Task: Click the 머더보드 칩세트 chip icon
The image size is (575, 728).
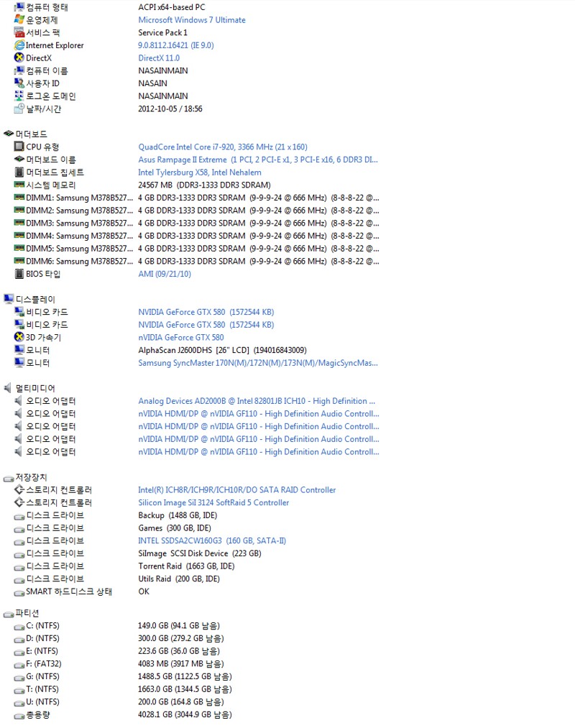Action: pyautogui.click(x=19, y=172)
